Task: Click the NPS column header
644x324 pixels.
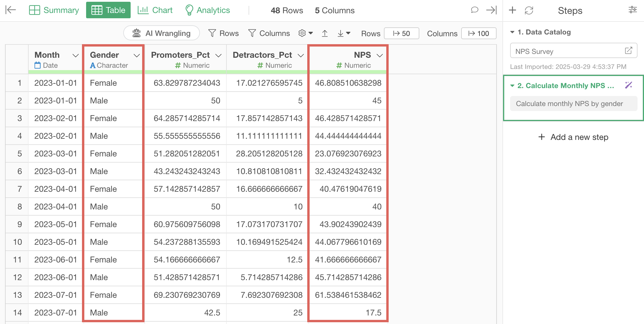Action: coord(348,59)
